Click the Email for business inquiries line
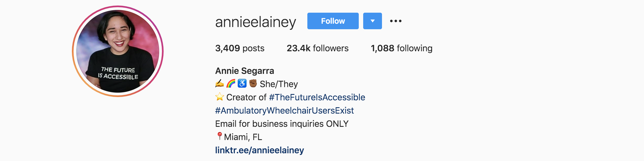The height and width of the screenshot is (161, 644). click(282, 124)
